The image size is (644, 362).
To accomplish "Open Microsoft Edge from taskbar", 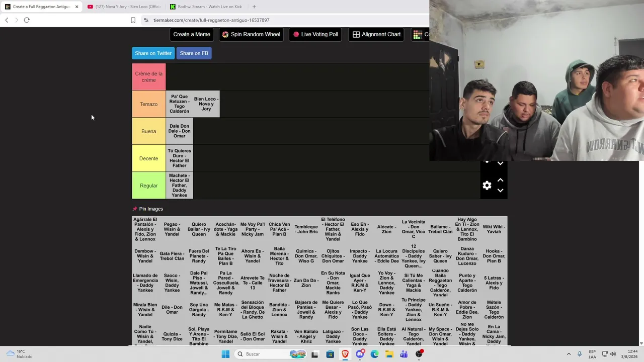I will (x=374, y=354).
